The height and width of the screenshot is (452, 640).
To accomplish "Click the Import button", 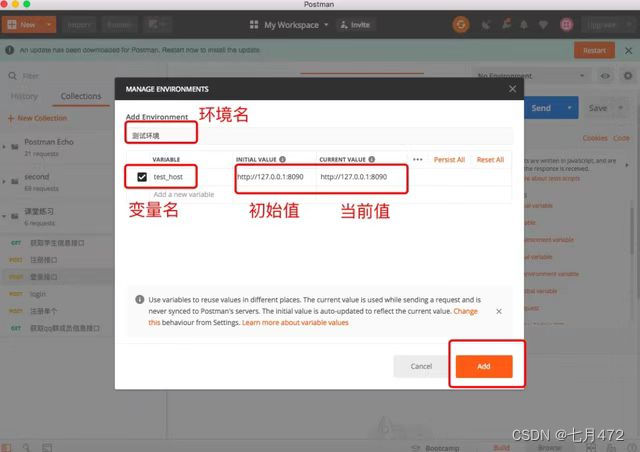I will click(x=79, y=25).
